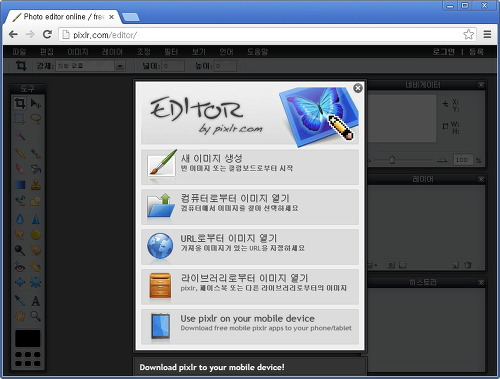Select the Dodge tool
The image size is (500, 379).
coord(20,250)
